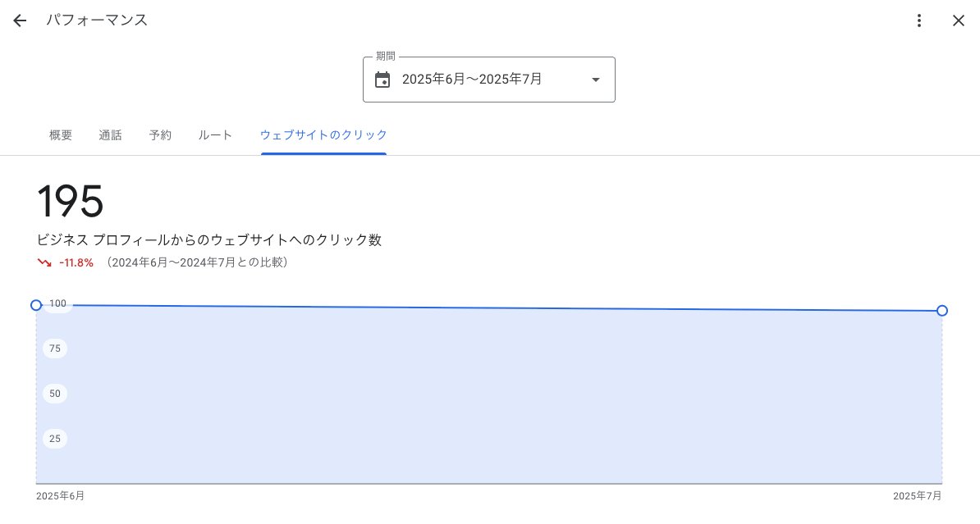Click the 195 total clicks figure
Screen dimensions: 980x524
70,201
